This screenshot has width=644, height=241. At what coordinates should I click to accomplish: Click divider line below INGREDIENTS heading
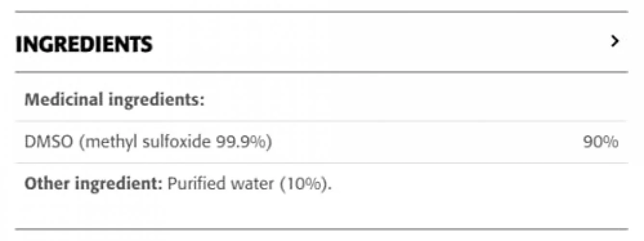[322, 72]
